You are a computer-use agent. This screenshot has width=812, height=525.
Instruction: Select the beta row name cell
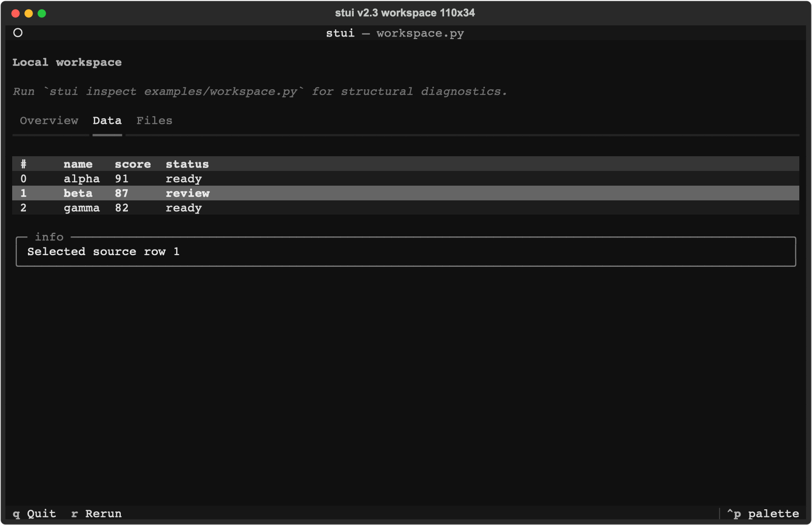click(x=78, y=193)
